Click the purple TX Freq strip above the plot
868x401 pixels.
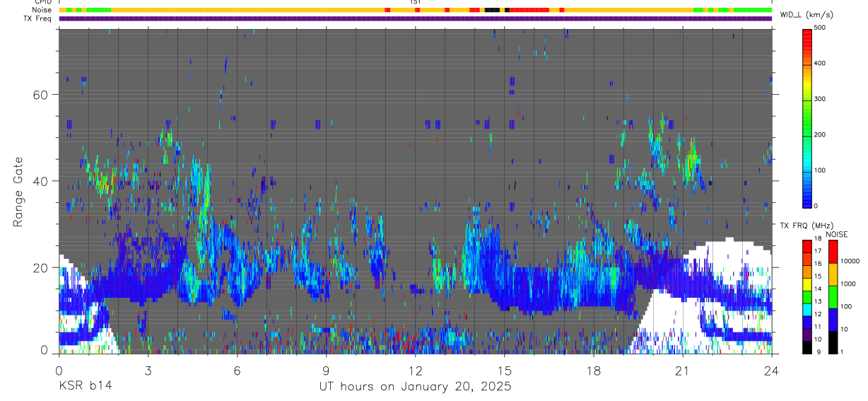pos(415,18)
